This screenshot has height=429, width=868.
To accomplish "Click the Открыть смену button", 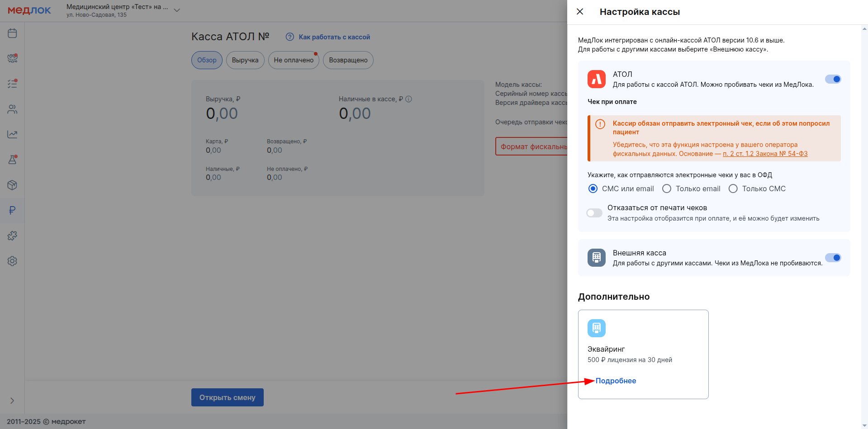I will [x=228, y=397].
